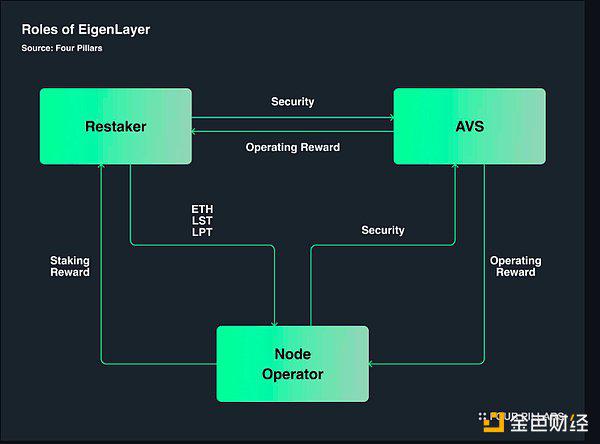Select the Node Operator box
The height and width of the screenshot is (444, 600).
point(293,364)
